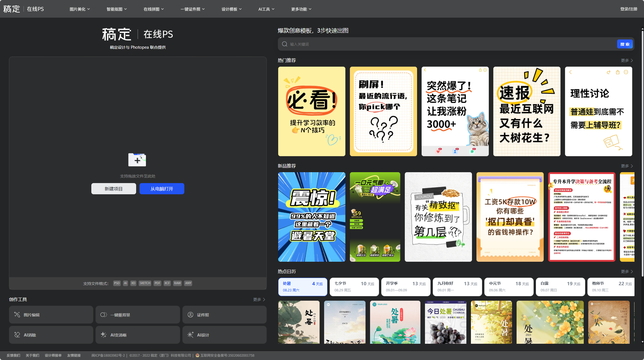Click the 从电脑打开 button
The image size is (644, 360).
[x=162, y=188]
